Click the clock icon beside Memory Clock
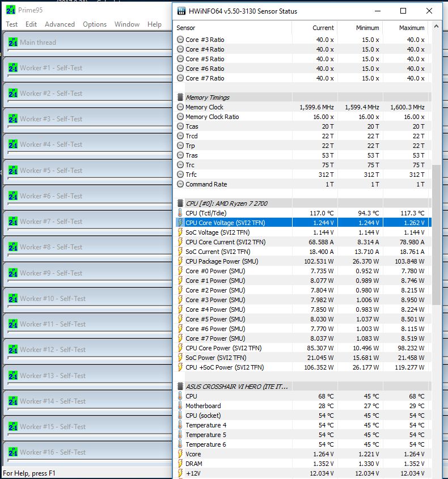This screenshot has width=448, height=479. pyautogui.click(x=180, y=107)
